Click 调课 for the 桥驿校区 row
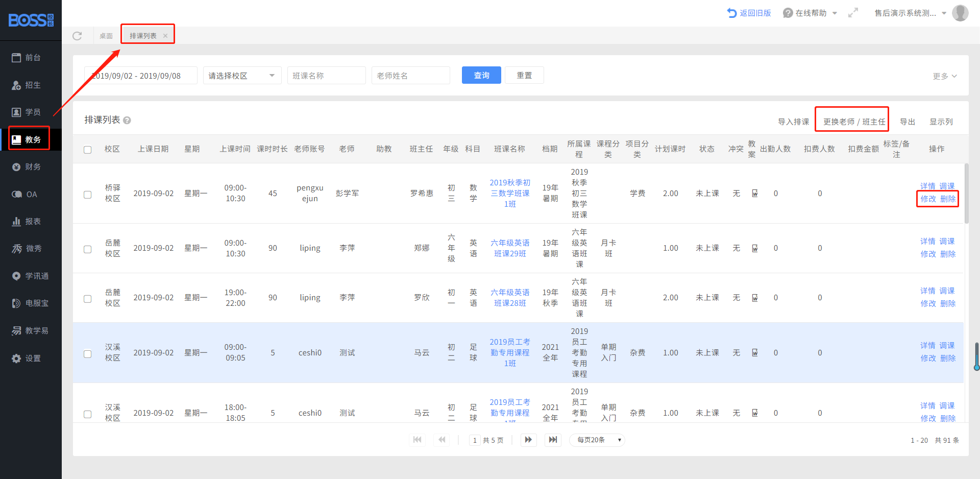The width and height of the screenshot is (980, 479). pyautogui.click(x=947, y=186)
